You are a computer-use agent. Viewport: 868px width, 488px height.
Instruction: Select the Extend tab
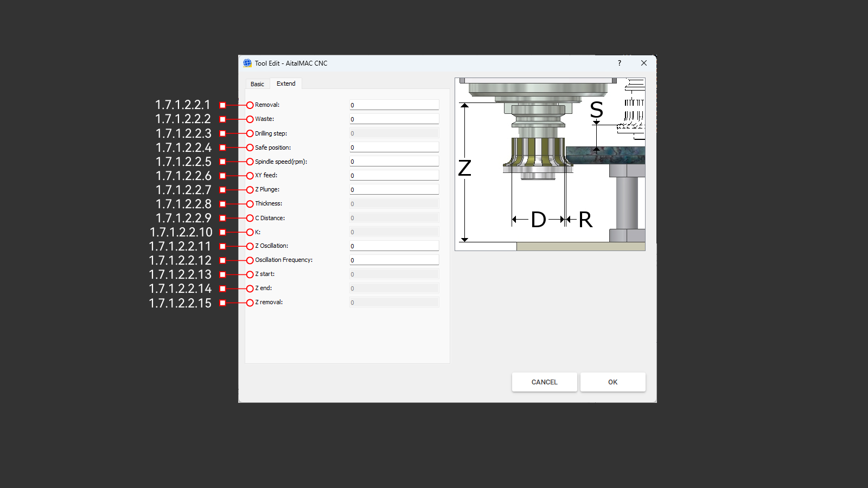click(286, 84)
